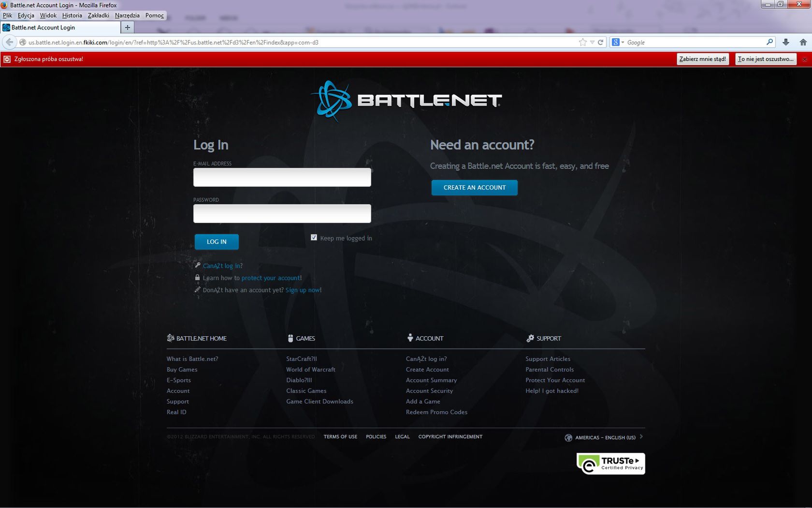Click the TRUSTe Certified Privacy badge
812x508 pixels.
coord(610,463)
